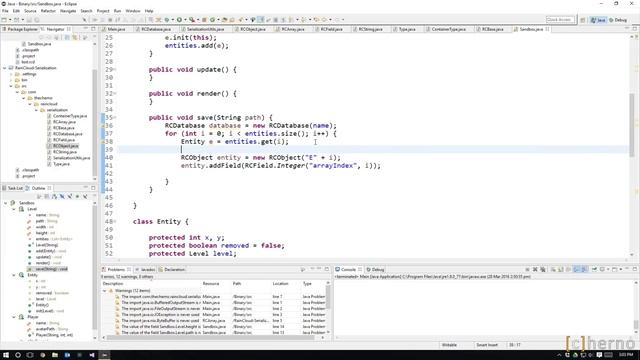Viewport: 640px width, 360px height.
Task: Select Type.java in Navigator tree
Action: tap(61, 164)
